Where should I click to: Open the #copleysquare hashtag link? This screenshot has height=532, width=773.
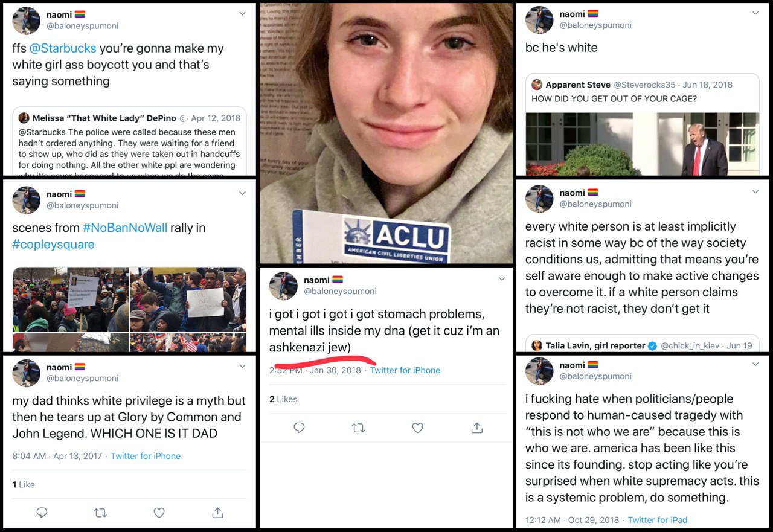coord(53,244)
